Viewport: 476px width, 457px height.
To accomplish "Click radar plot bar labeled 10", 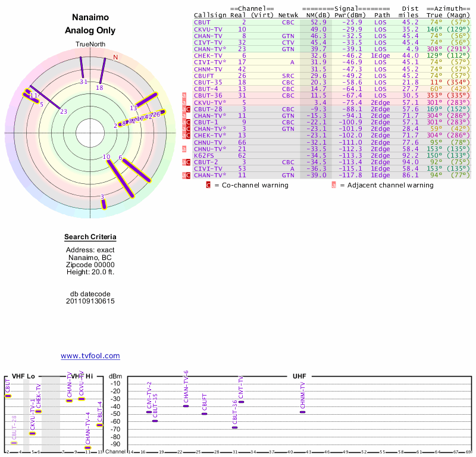I will click(121, 179).
